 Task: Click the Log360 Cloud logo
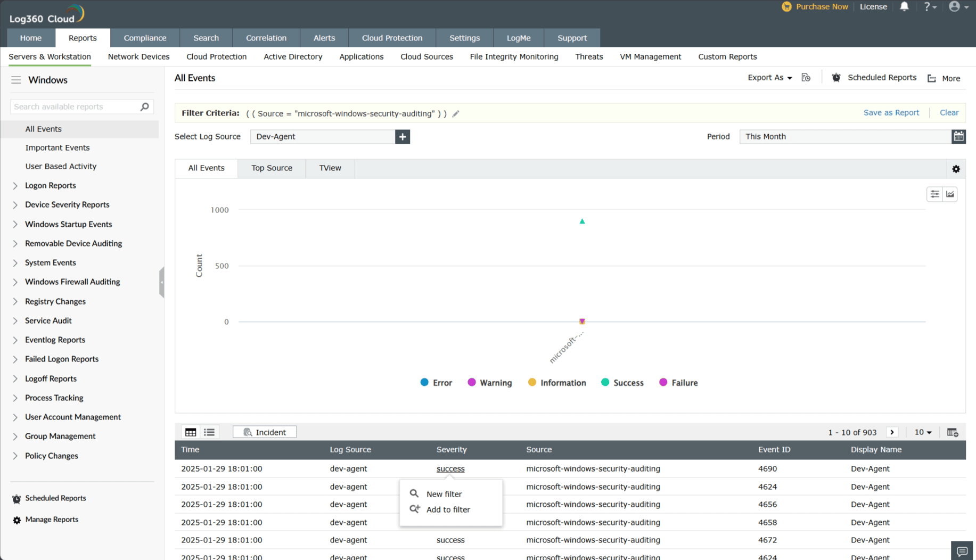tap(47, 14)
